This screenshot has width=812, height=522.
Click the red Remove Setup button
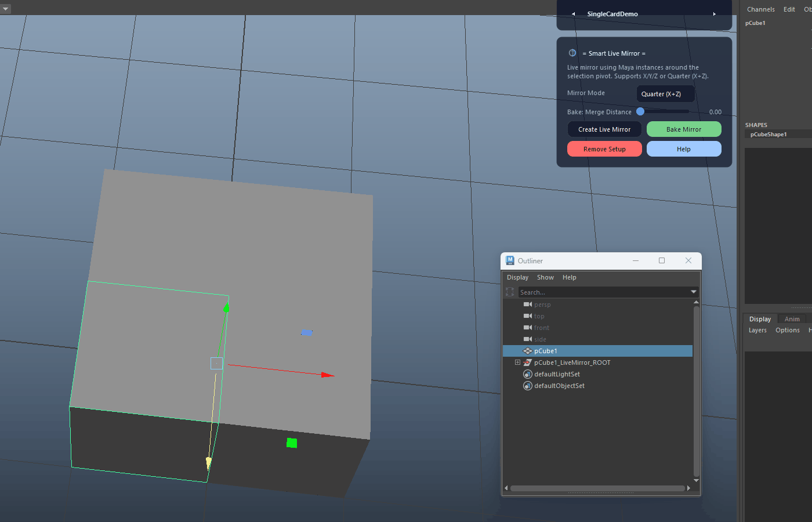(x=604, y=149)
